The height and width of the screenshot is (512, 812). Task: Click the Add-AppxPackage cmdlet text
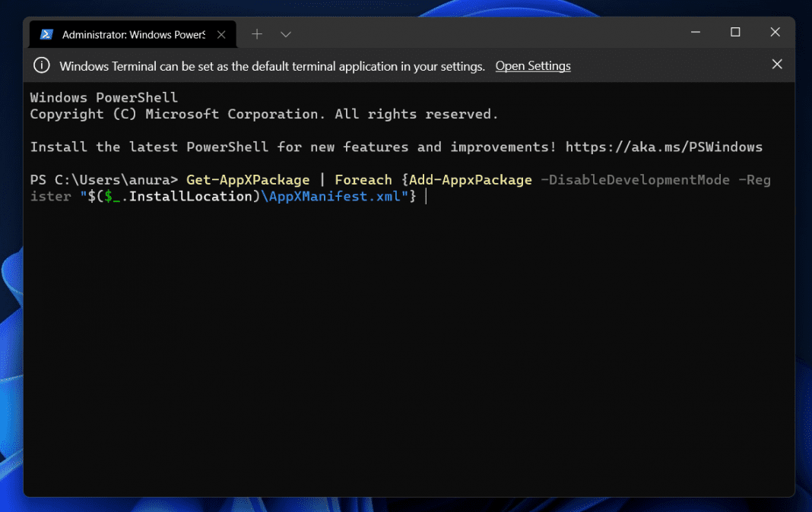[x=470, y=179]
